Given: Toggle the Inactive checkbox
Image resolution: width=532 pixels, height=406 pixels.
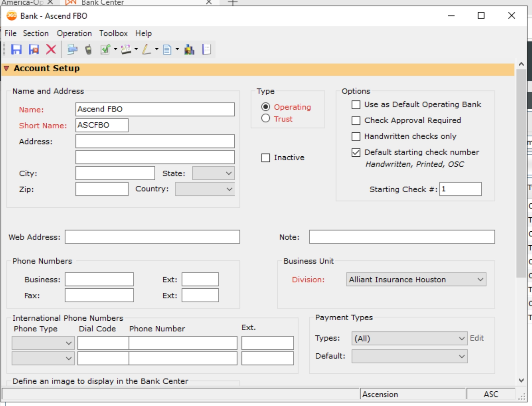Looking at the screenshot, I should pos(266,158).
